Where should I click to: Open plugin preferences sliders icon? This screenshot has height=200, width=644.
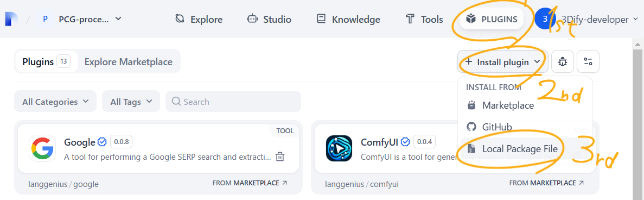pyautogui.click(x=588, y=62)
